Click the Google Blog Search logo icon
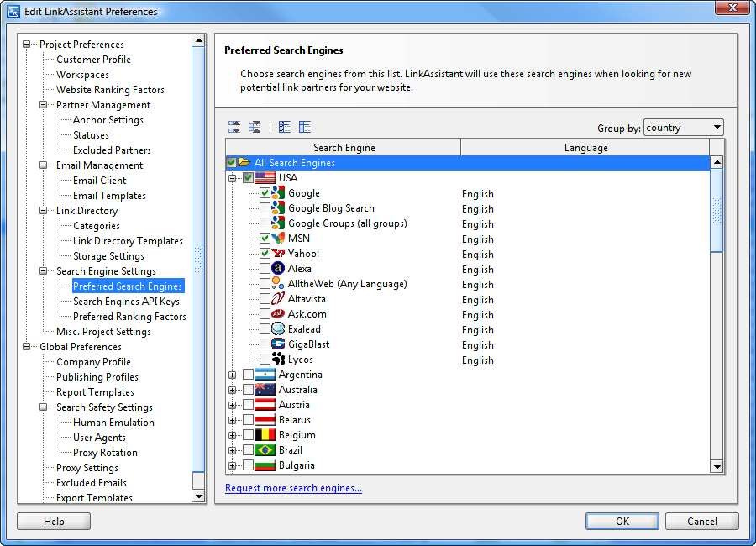This screenshot has width=756, height=546. point(278,207)
